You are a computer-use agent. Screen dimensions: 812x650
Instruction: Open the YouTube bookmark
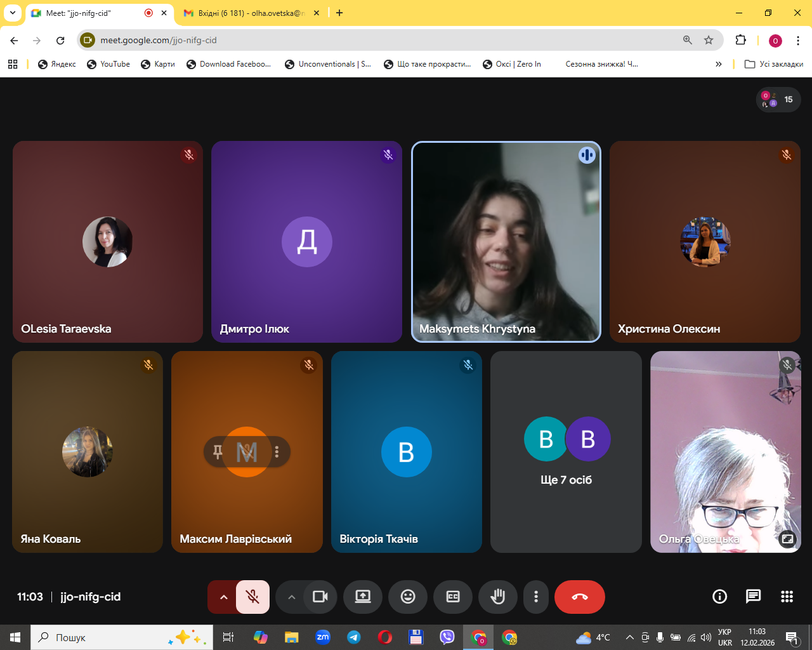coord(108,64)
